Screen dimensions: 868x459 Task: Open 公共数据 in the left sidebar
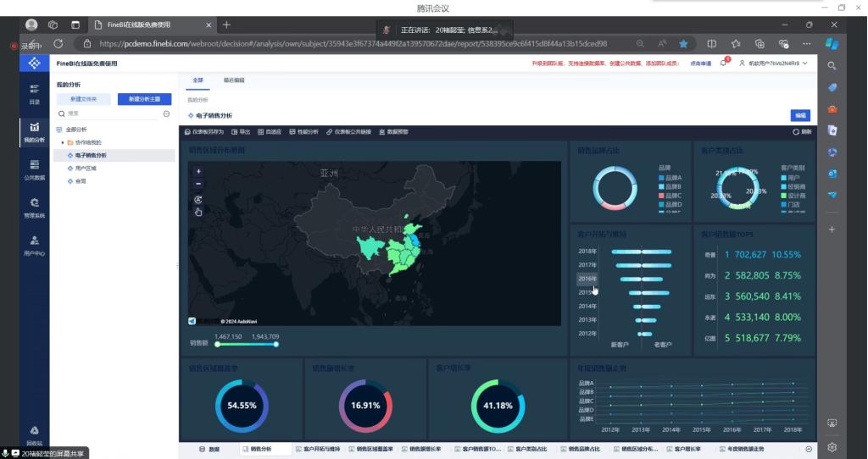[x=34, y=169]
